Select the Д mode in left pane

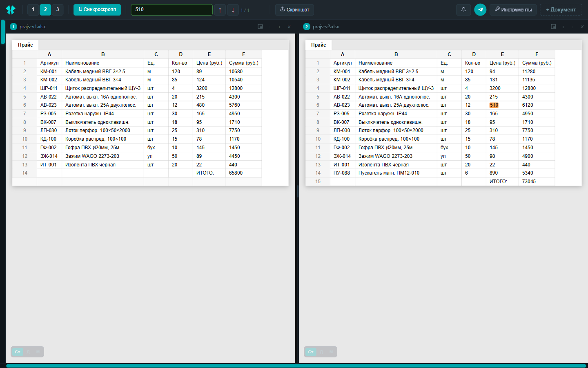[x=28, y=352]
